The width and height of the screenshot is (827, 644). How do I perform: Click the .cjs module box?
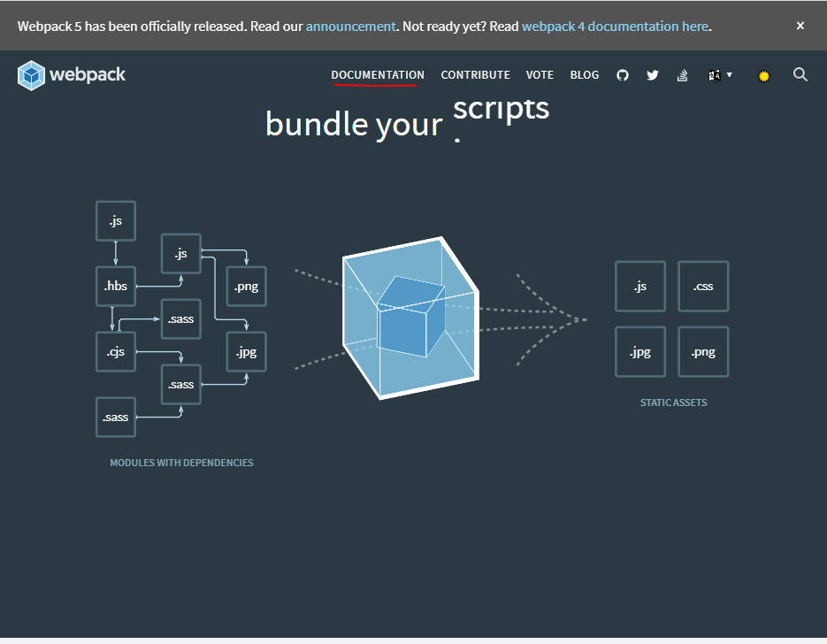point(116,352)
